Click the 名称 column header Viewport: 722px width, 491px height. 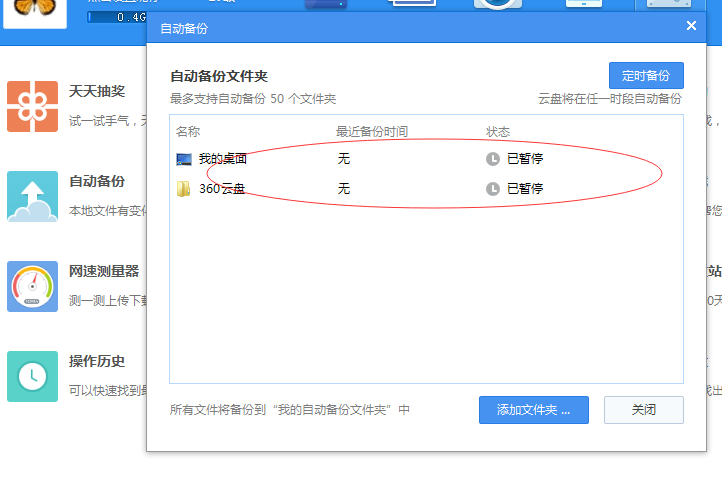(x=188, y=132)
